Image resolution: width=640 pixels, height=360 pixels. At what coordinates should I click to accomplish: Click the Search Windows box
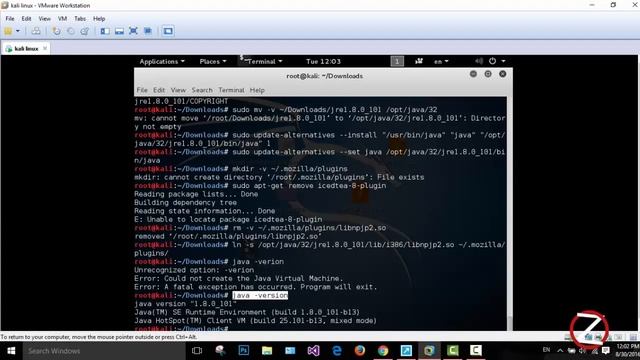[104, 351]
